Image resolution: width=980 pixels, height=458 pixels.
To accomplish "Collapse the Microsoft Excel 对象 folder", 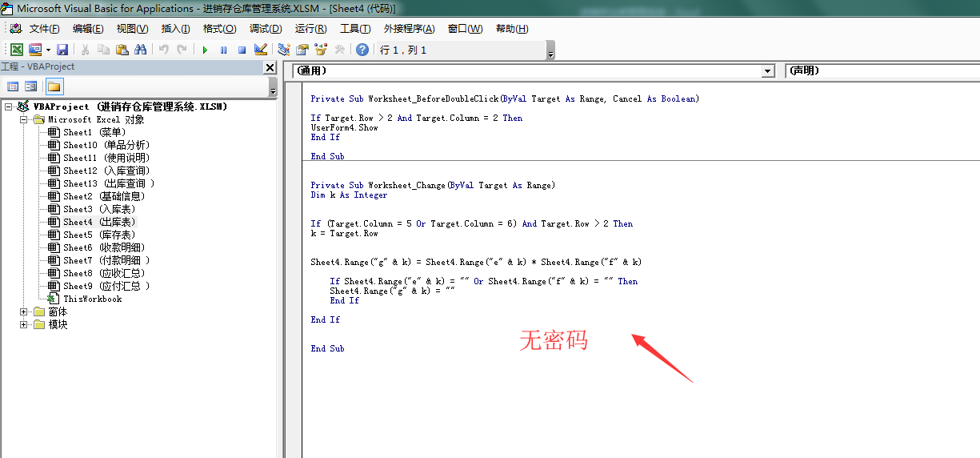I will point(24,119).
